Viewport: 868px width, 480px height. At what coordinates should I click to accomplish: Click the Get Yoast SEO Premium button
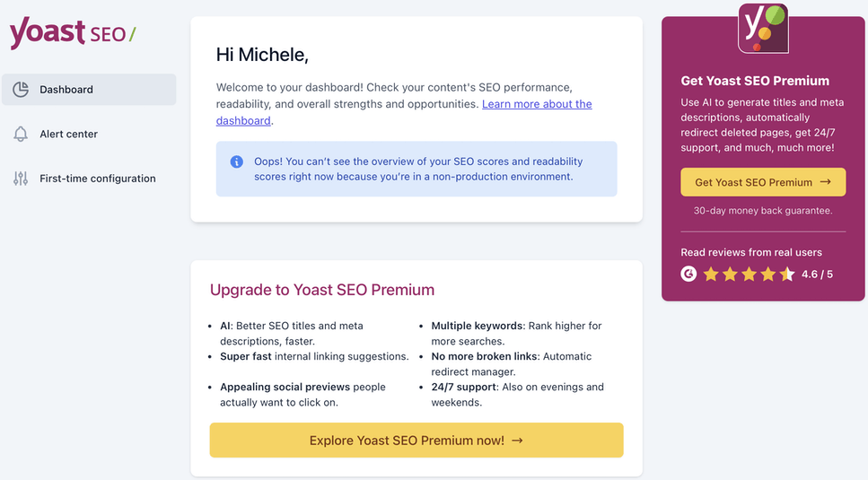[763, 182]
